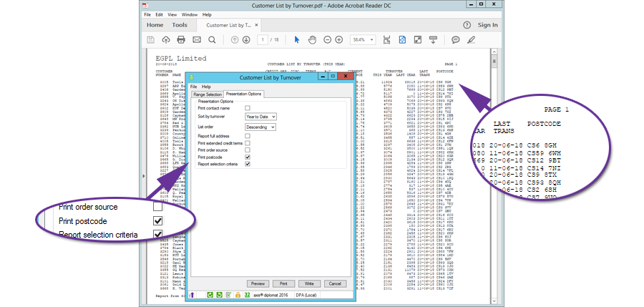Screen dimensions: 644x307
Task: Activate the Selection arrow tool
Action: 297,40
